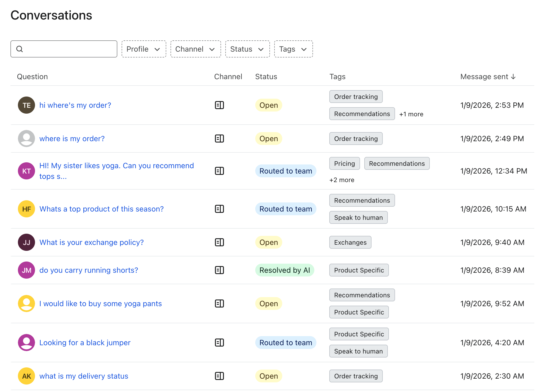Click the Message sent sort arrow
557x392 pixels.
coord(513,77)
